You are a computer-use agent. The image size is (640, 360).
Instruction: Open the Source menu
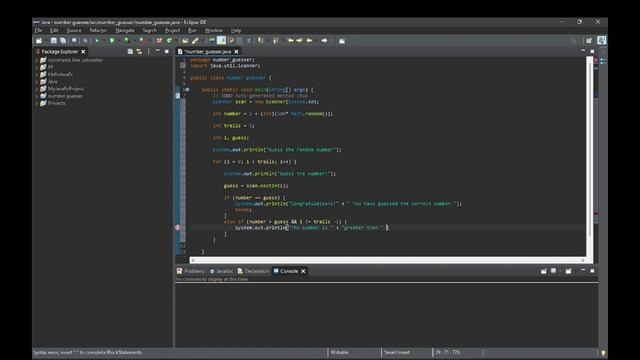74,31
